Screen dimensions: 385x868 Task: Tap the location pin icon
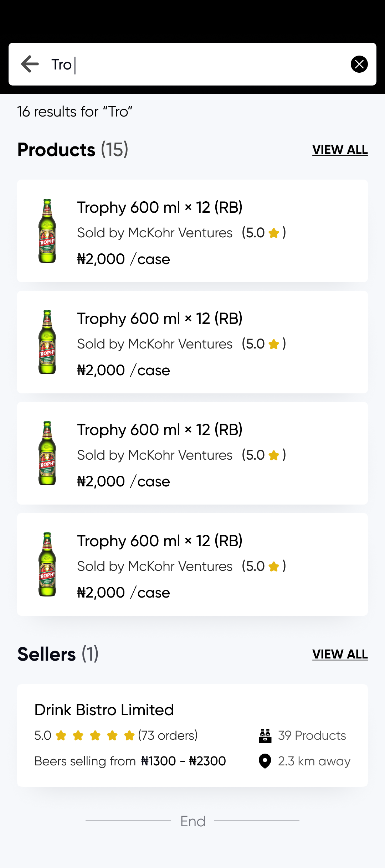tap(265, 761)
